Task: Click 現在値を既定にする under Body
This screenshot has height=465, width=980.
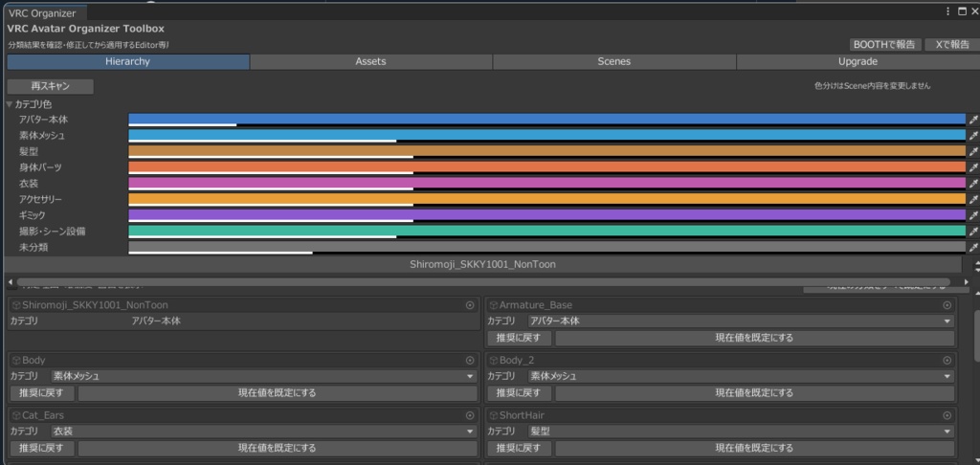Action: pyautogui.click(x=278, y=393)
